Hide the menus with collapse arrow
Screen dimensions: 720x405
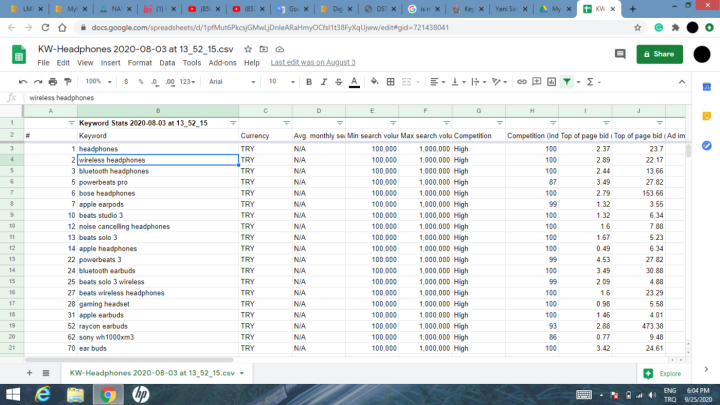tap(682, 82)
